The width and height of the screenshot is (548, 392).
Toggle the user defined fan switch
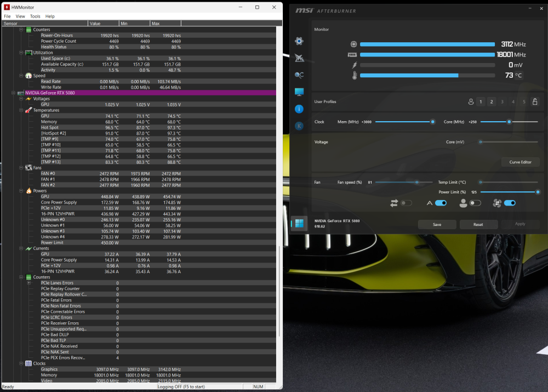(x=475, y=203)
